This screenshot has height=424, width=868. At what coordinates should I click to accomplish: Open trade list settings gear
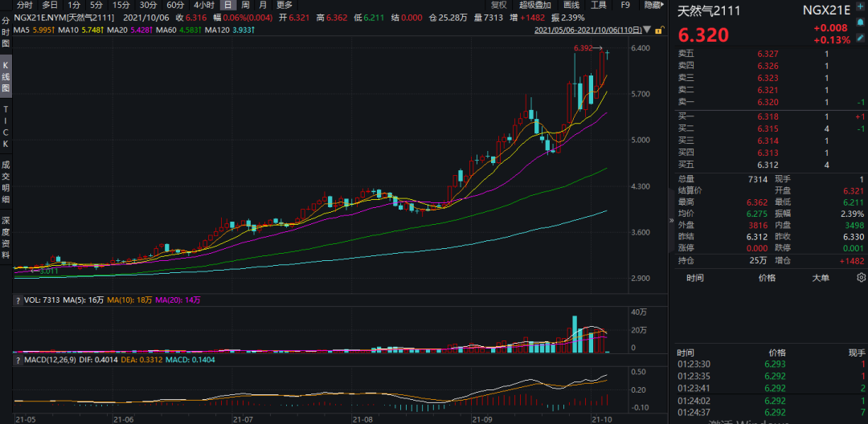pos(862,278)
